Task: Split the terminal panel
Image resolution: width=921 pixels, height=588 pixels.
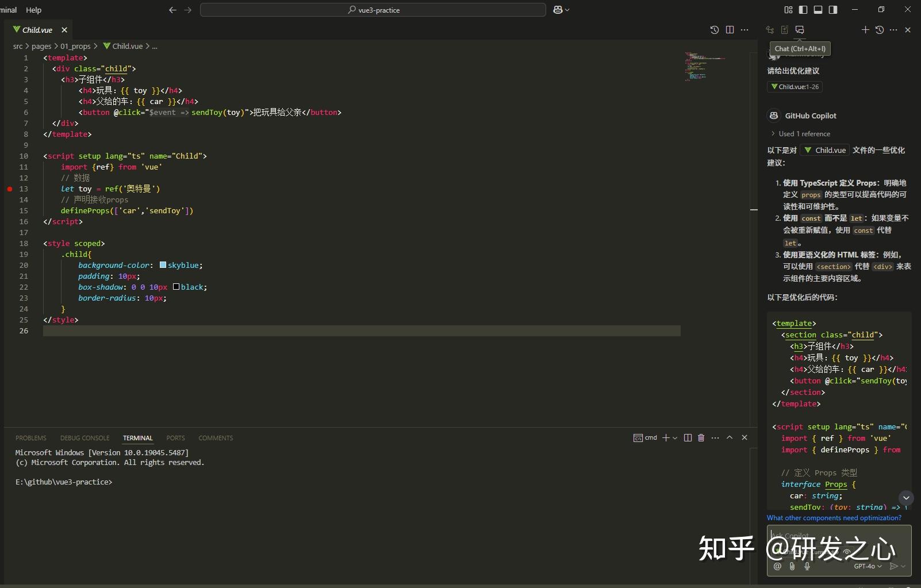Action: click(x=688, y=437)
